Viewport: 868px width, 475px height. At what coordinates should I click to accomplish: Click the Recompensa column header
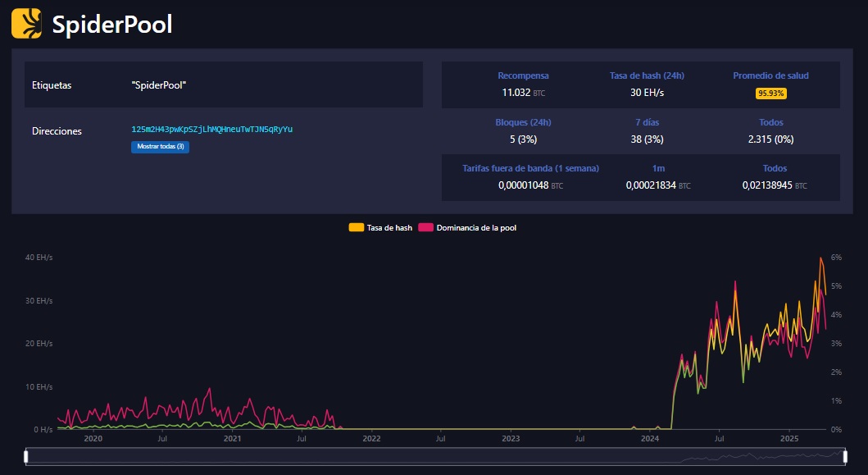(x=524, y=75)
